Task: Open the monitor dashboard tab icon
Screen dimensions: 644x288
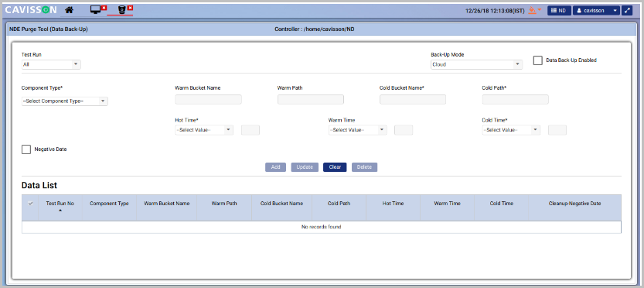Action: [x=95, y=10]
